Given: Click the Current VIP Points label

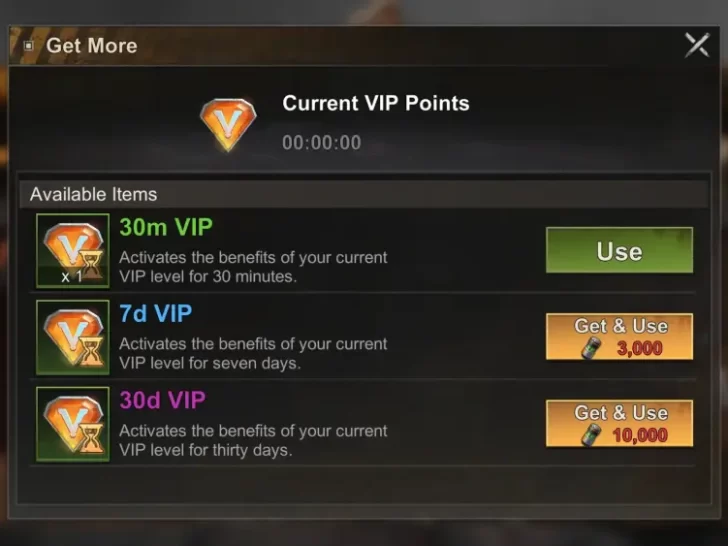Looking at the screenshot, I should pos(376,103).
